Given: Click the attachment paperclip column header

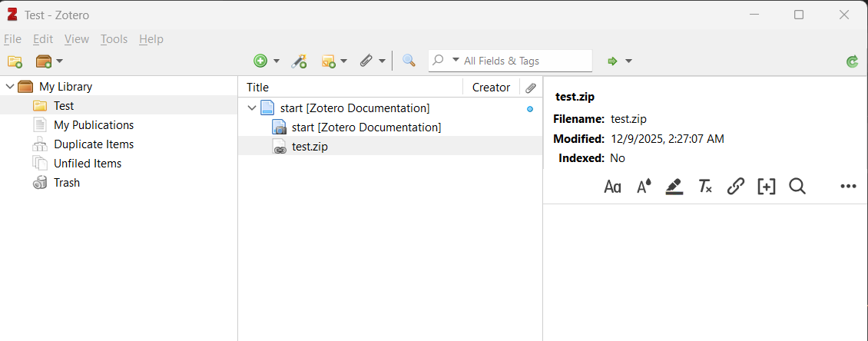Looking at the screenshot, I should [x=530, y=88].
